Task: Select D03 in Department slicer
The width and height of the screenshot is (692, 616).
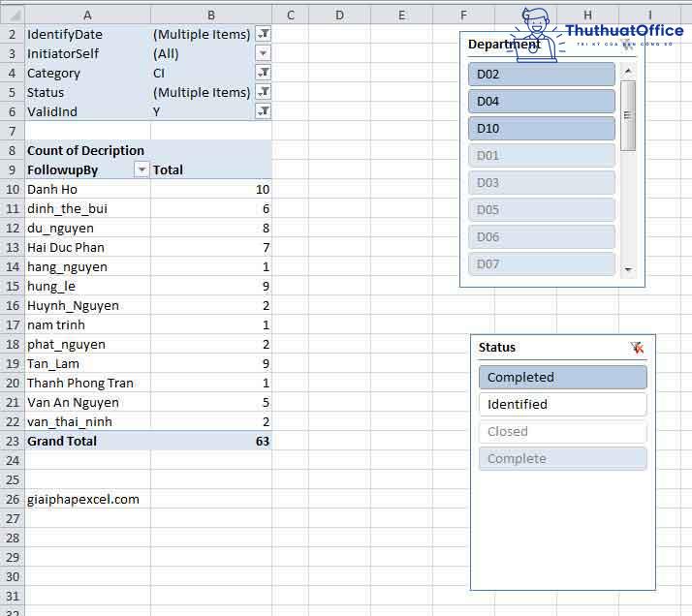Action: point(542,182)
